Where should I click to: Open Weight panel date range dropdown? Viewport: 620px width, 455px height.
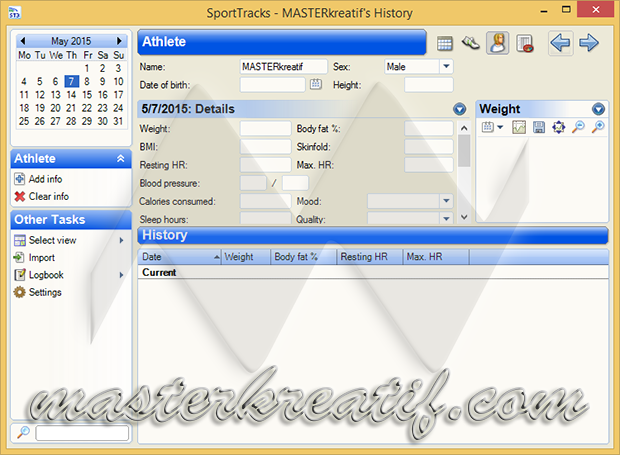(x=492, y=127)
